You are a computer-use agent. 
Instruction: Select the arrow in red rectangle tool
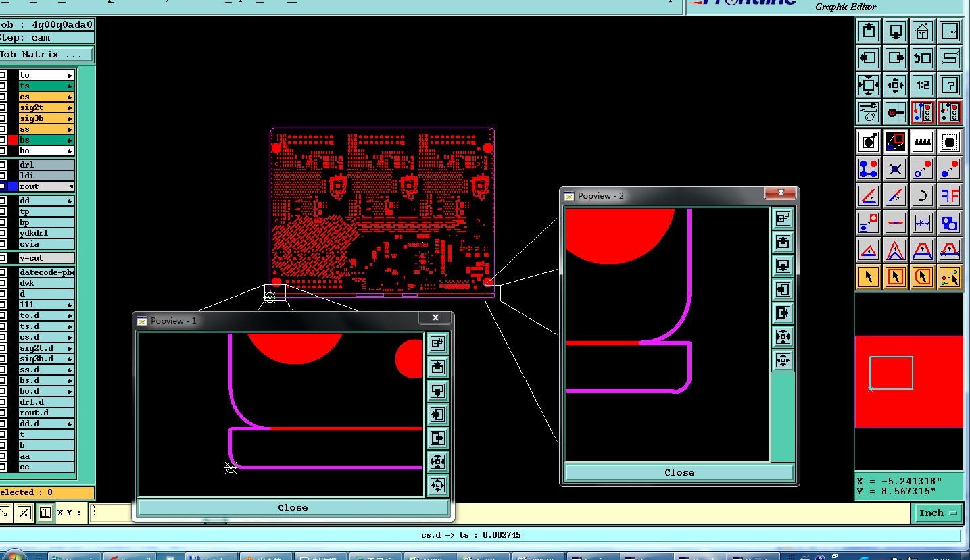896,277
